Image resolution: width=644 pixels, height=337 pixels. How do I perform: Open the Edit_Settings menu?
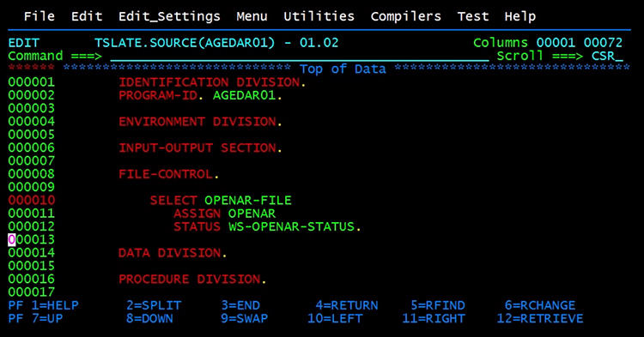coord(169,16)
